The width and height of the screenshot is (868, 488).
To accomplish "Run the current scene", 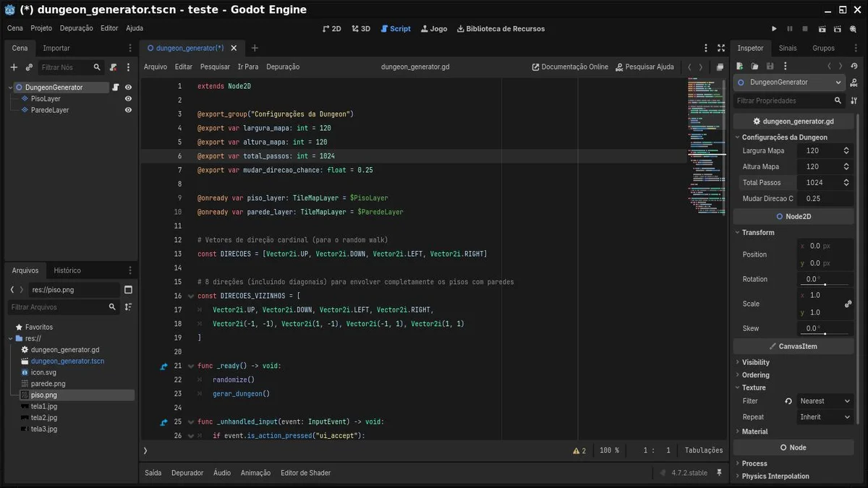I will (x=822, y=29).
